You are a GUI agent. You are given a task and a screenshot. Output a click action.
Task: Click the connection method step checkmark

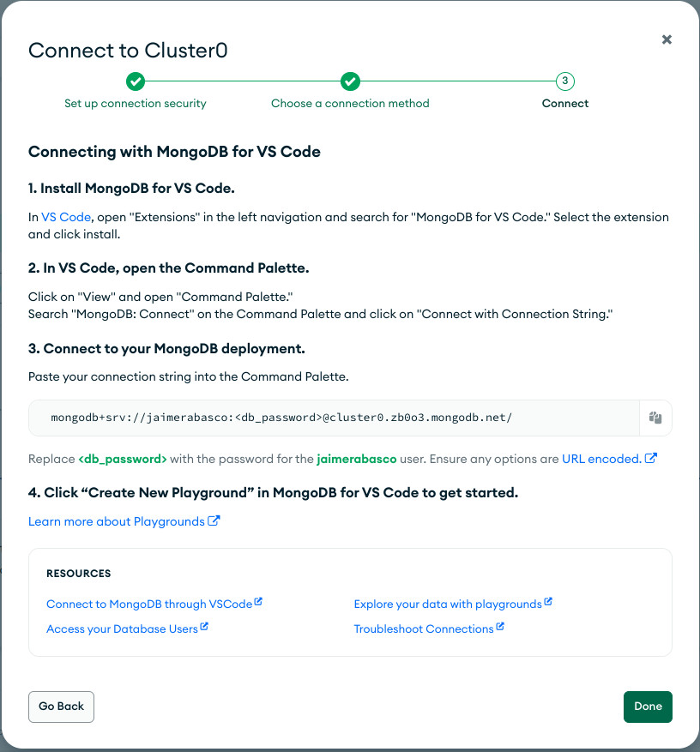pyautogui.click(x=350, y=81)
